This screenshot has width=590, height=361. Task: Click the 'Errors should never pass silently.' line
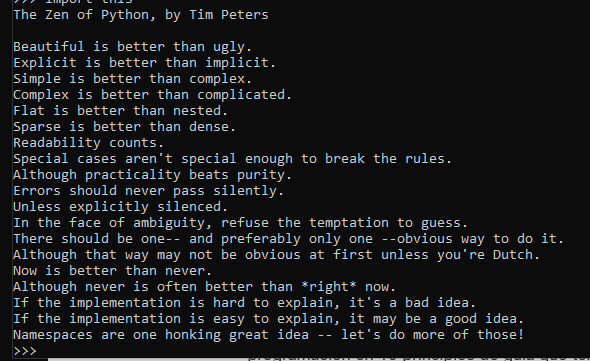(x=149, y=191)
